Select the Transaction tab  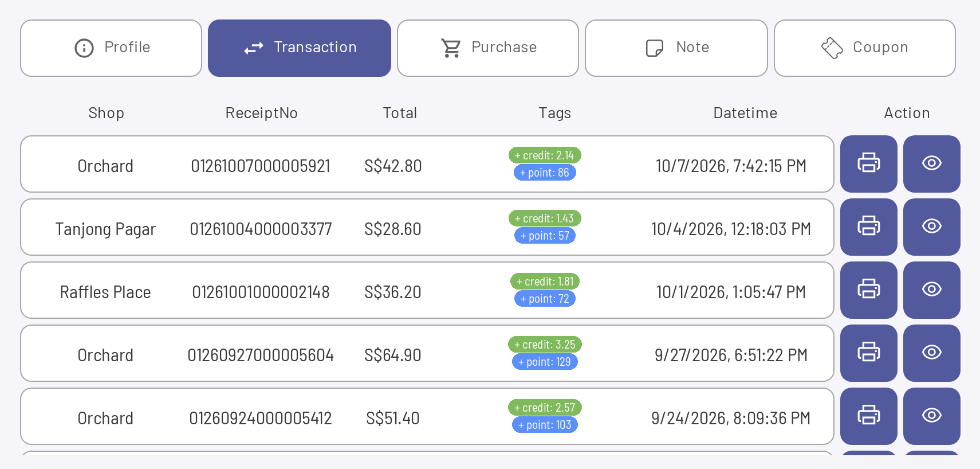(x=300, y=48)
